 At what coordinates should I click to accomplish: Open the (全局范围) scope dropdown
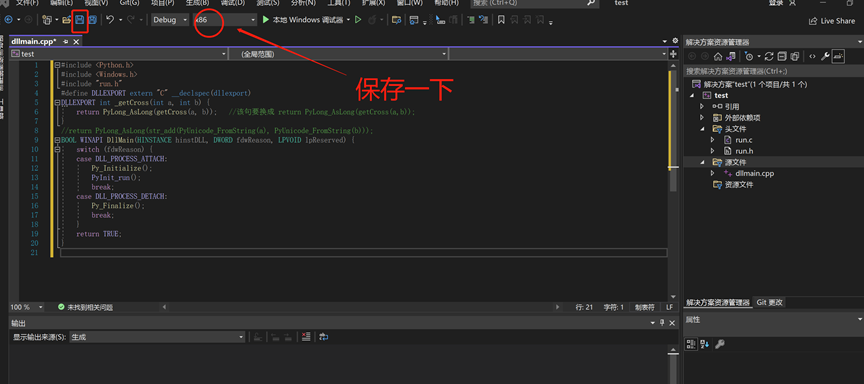click(338, 54)
